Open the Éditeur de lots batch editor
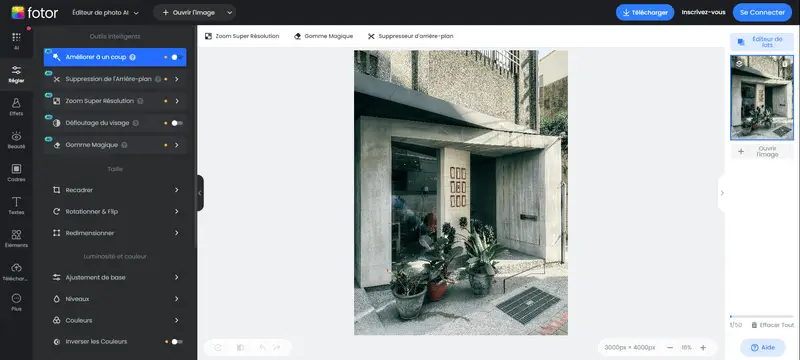 click(x=762, y=42)
